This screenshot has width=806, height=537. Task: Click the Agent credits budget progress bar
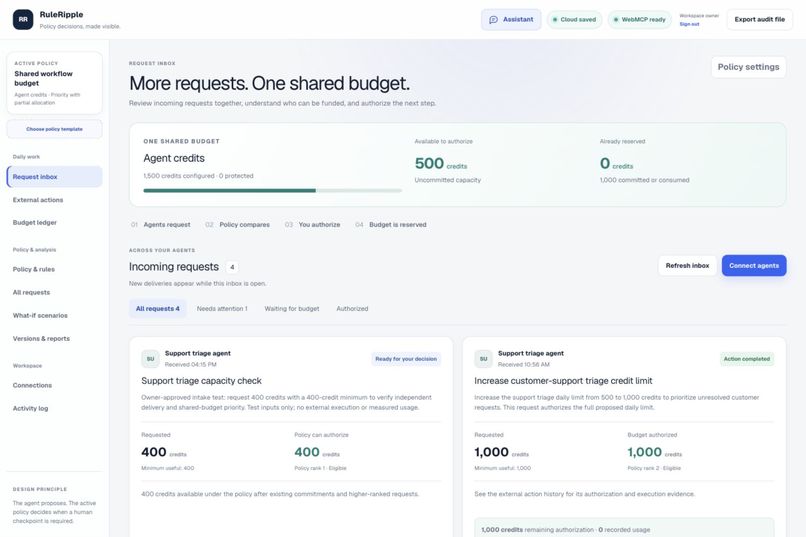[272, 191]
